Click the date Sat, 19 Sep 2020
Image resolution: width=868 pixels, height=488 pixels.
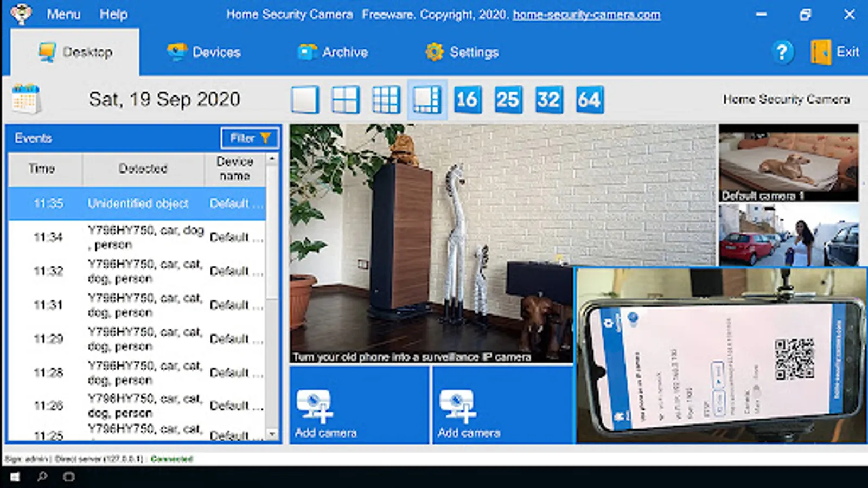coord(164,99)
